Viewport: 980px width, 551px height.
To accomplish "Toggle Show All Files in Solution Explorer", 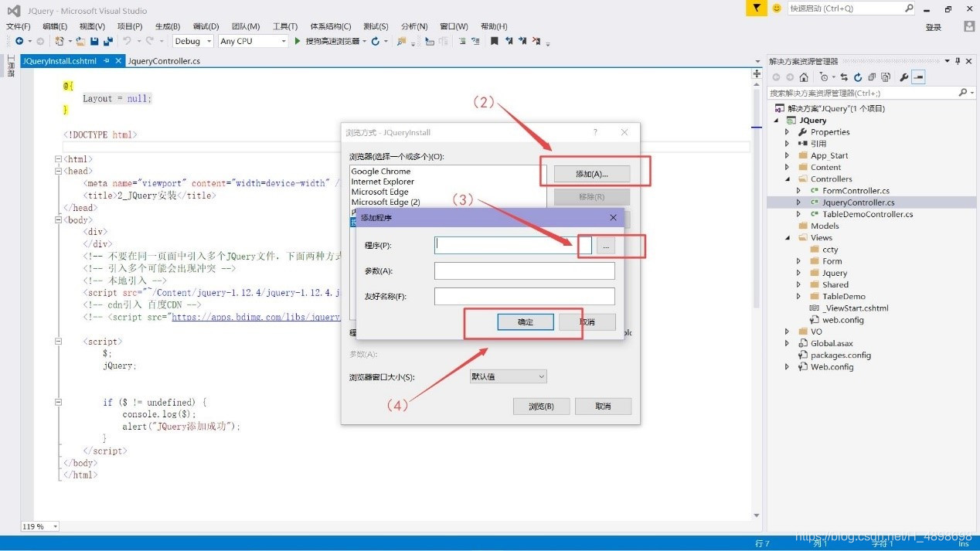I will 885,77.
